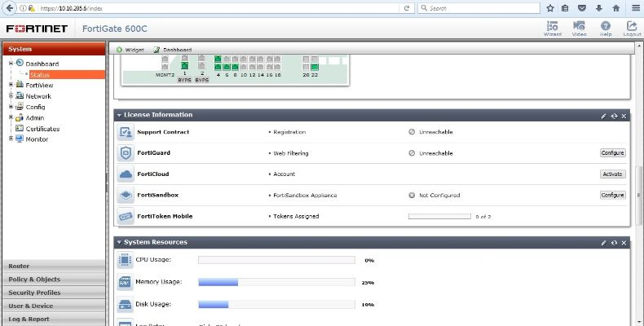Open Certificates in the System tree
The image size is (644, 326).
(42, 129)
